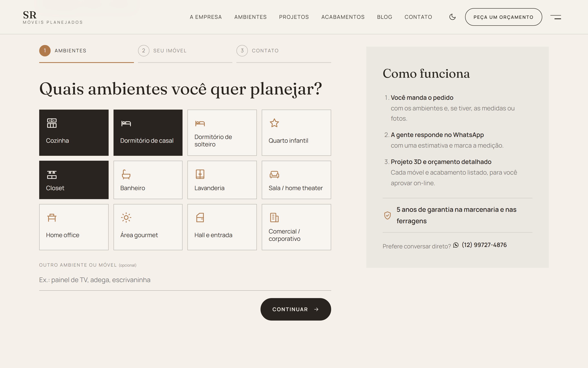
Task: Select the Home office card
Action: 74,227
